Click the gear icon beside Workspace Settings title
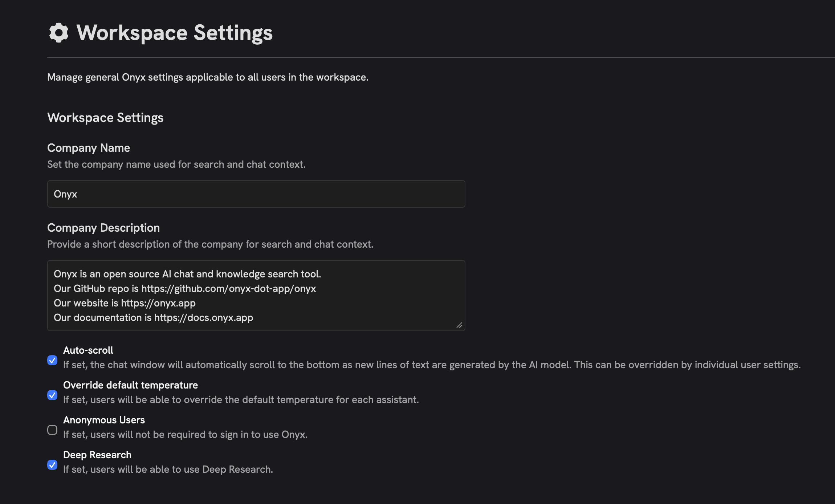 pyautogui.click(x=59, y=32)
